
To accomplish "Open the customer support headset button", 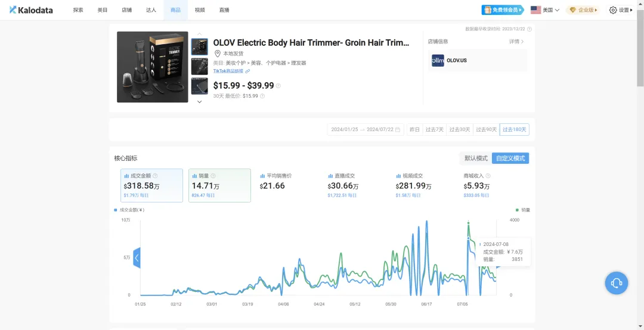I will click(x=616, y=283).
